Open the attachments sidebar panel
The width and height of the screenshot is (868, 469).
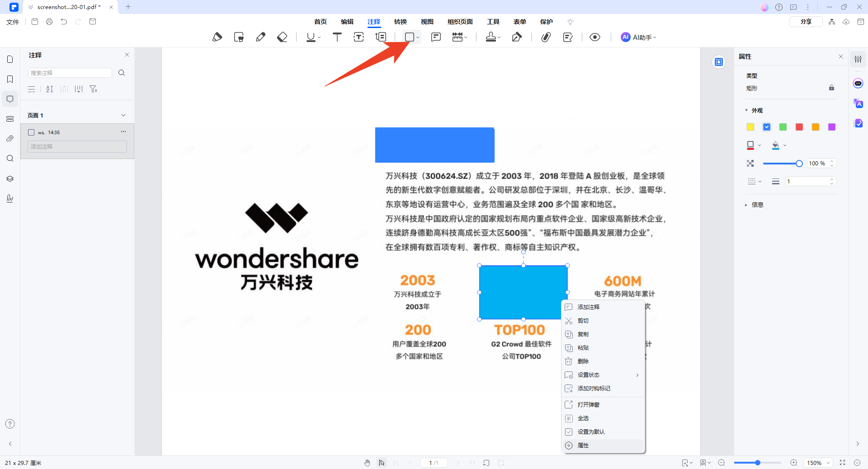[10, 139]
